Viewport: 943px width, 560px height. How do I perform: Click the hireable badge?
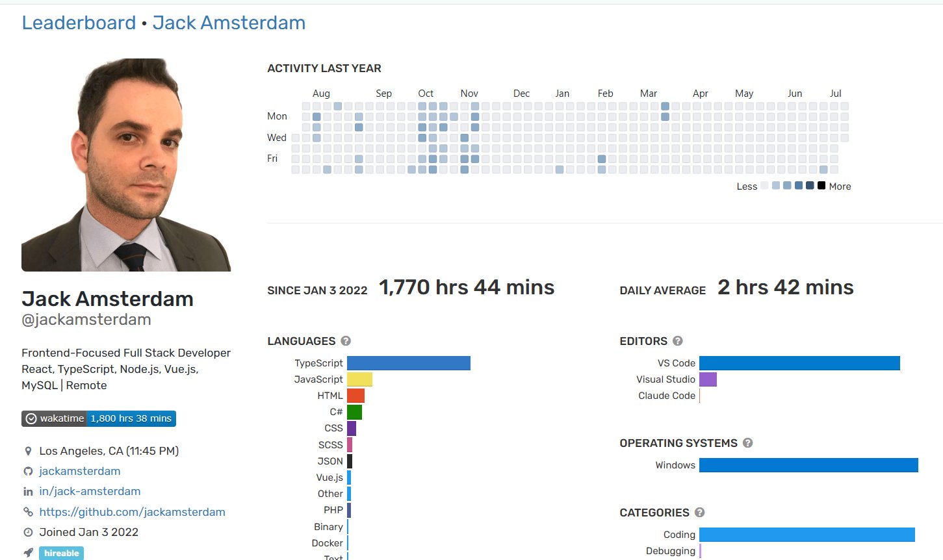[61, 554]
